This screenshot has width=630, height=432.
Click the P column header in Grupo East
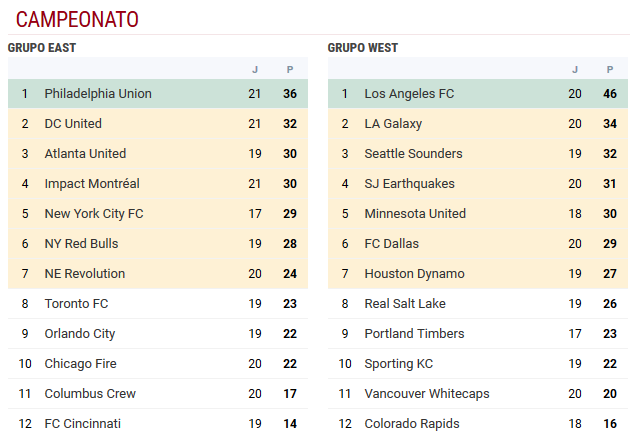[x=290, y=70]
